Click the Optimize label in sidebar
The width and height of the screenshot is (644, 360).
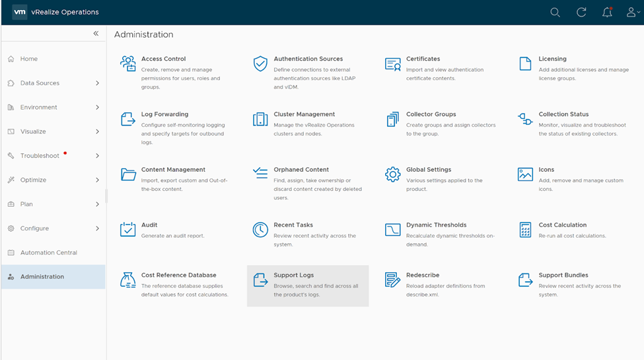pyautogui.click(x=33, y=180)
